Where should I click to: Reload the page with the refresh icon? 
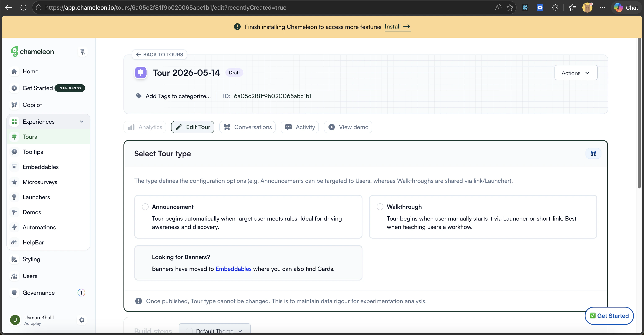(x=23, y=8)
